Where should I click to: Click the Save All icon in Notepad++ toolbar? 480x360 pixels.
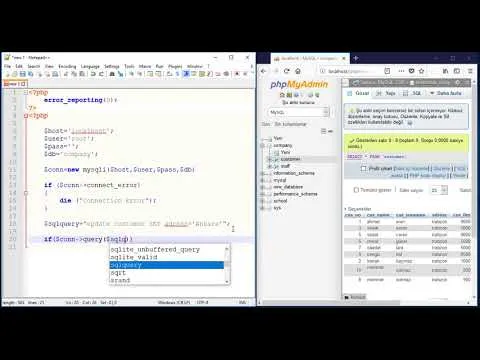point(30,74)
